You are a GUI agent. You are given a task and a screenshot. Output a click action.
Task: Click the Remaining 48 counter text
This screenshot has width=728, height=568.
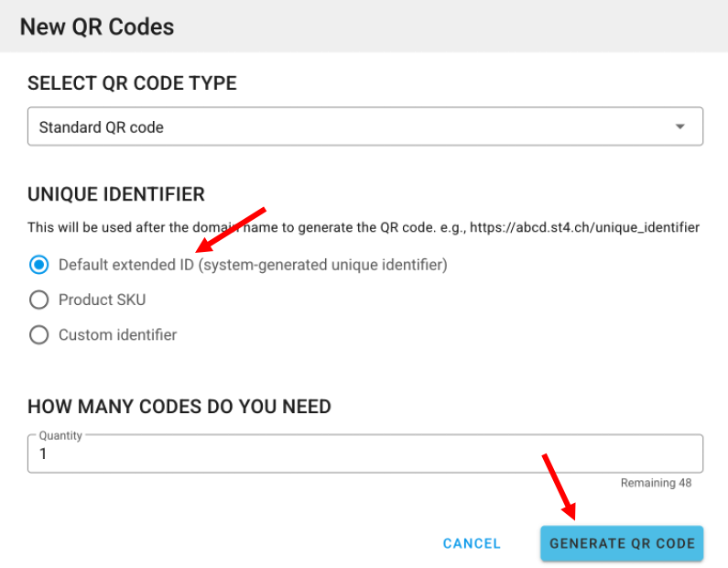click(x=656, y=483)
